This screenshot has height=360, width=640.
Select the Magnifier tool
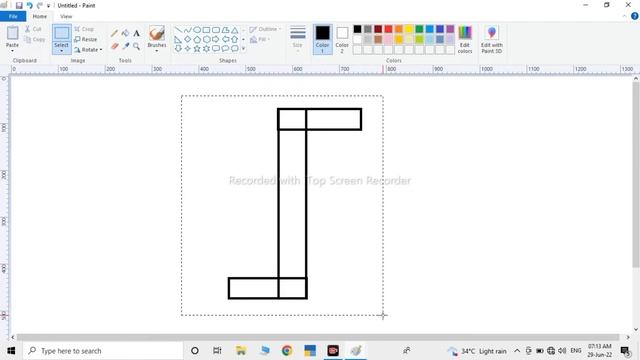click(136, 46)
